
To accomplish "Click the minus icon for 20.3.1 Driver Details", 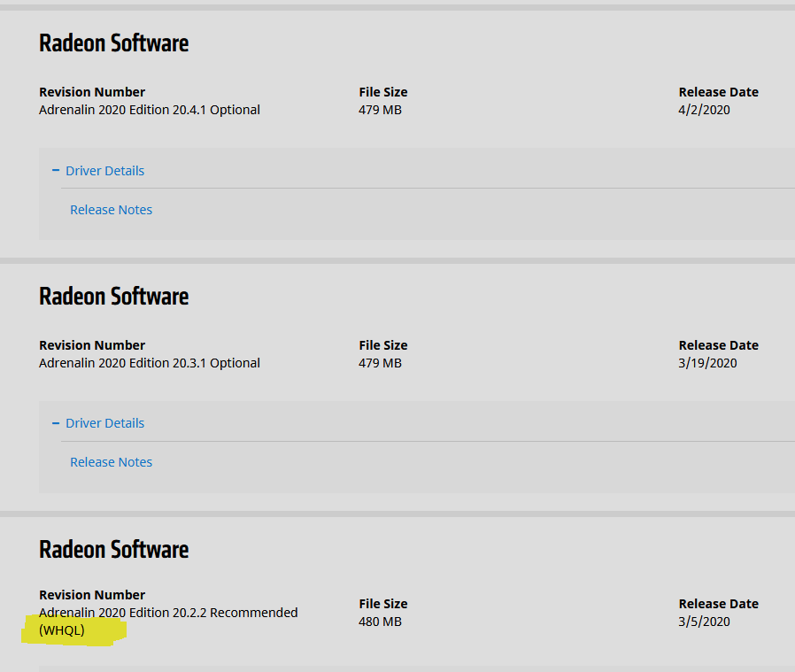I will 56,423.
